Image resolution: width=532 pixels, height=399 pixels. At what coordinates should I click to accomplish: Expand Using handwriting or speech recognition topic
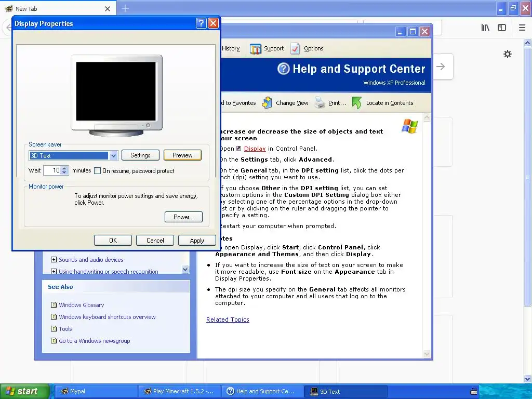coord(54,271)
